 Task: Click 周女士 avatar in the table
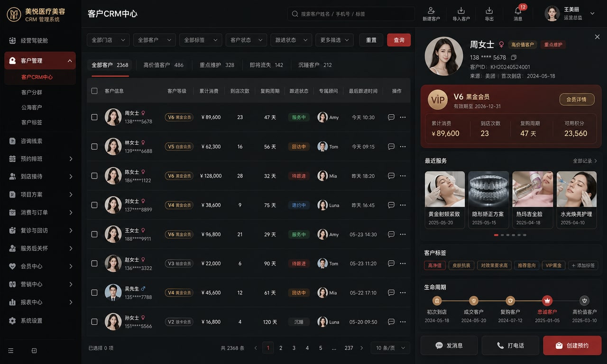[113, 117]
